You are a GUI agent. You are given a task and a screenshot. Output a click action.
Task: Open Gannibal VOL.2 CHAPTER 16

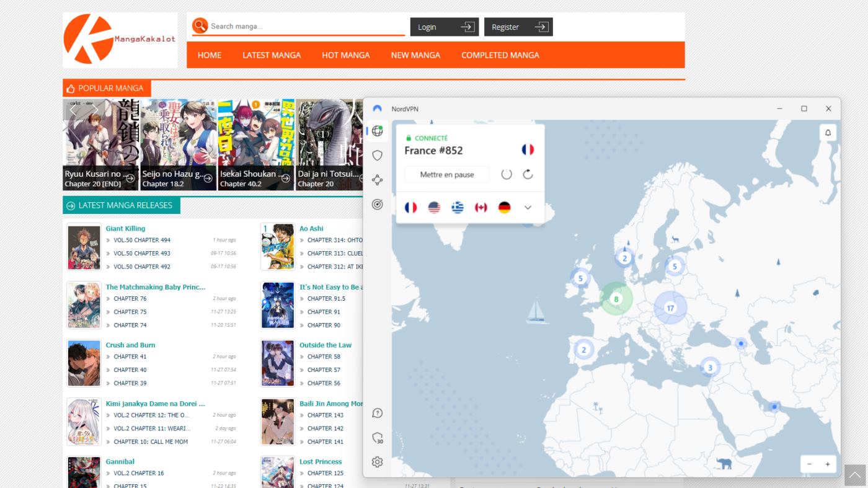(139, 473)
